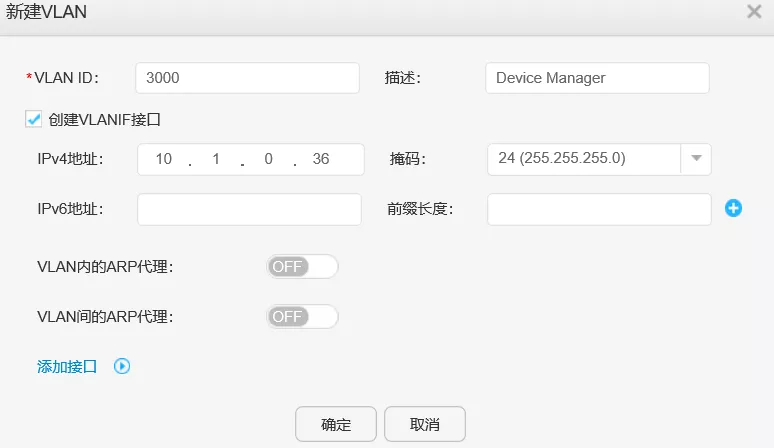Image resolution: width=774 pixels, height=448 pixels.
Task: Close the 新建VLAN dialog with the X
Action: click(754, 12)
